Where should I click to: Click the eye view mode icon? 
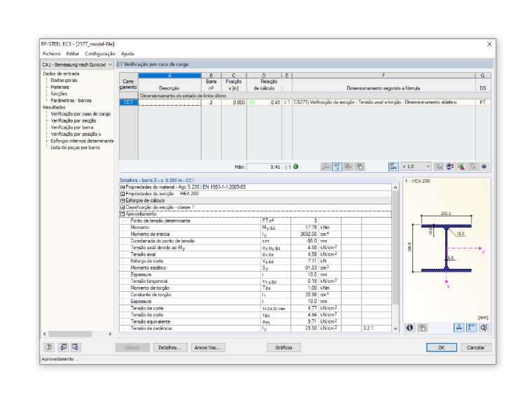point(484,167)
